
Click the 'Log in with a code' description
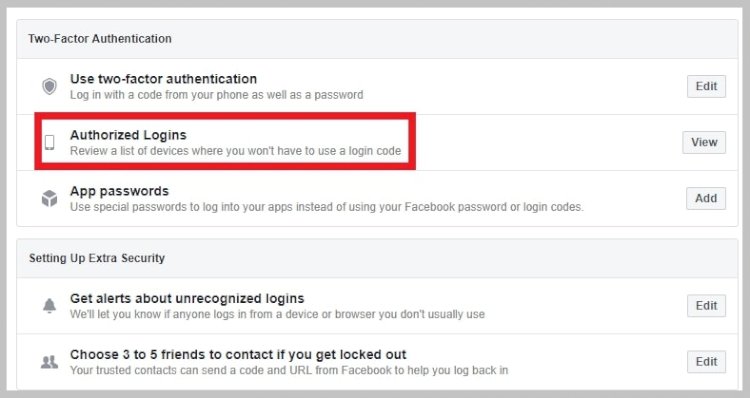pos(217,95)
